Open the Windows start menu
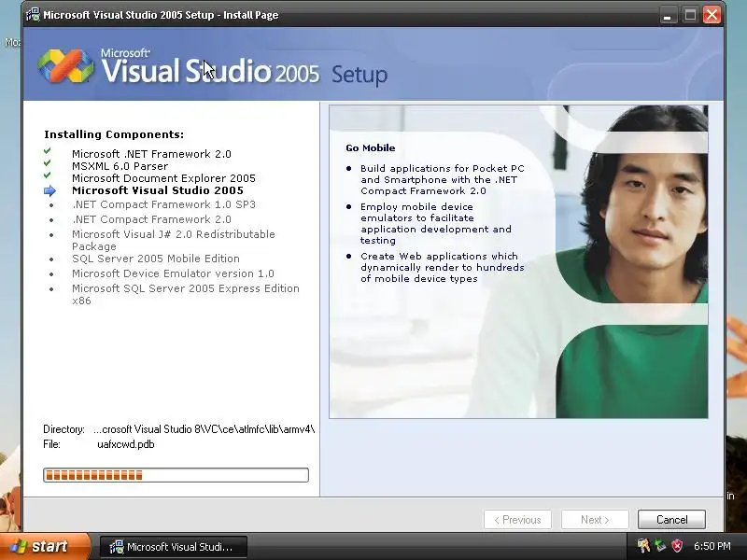Image resolution: width=747 pixels, height=560 pixels. click(x=45, y=546)
